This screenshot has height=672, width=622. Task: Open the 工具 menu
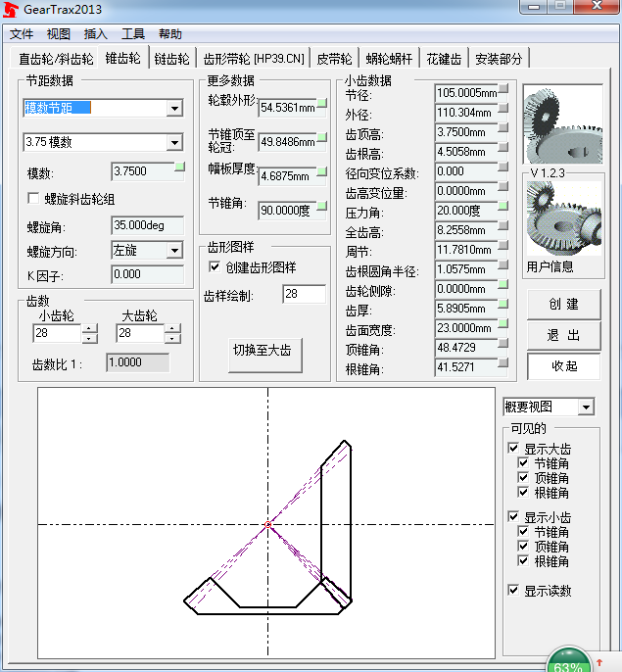133,34
